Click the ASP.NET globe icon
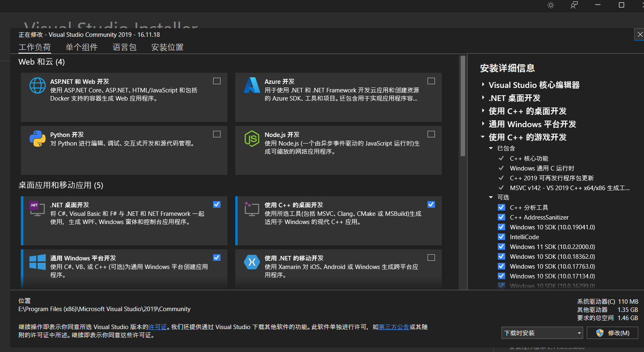644x352 pixels. pyautogui.click(x=38, y=85)
